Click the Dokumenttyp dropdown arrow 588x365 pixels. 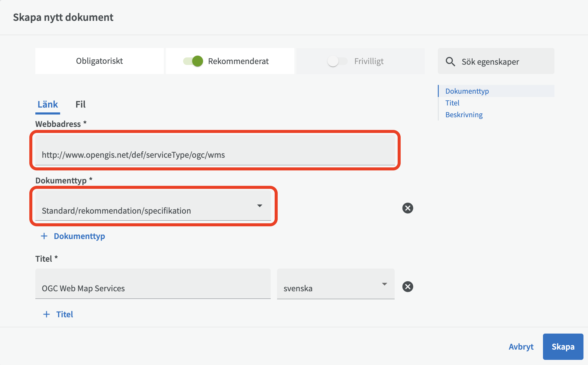click(x=260, y=206)
